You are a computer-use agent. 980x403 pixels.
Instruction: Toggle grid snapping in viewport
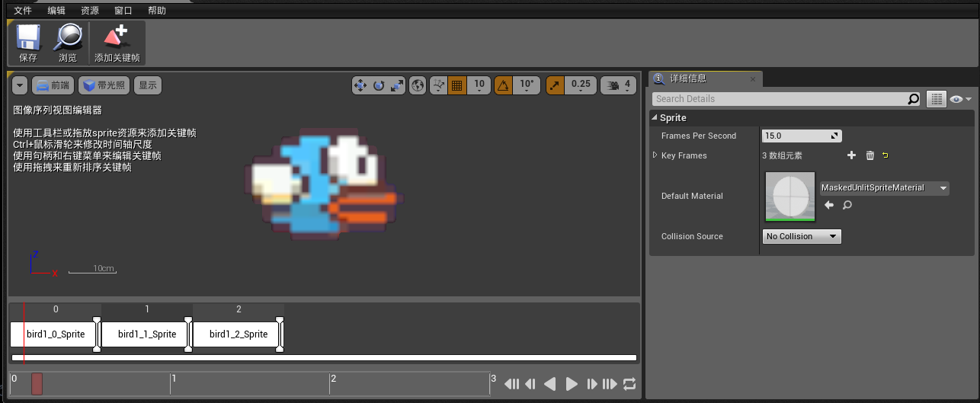coord(457,85)
